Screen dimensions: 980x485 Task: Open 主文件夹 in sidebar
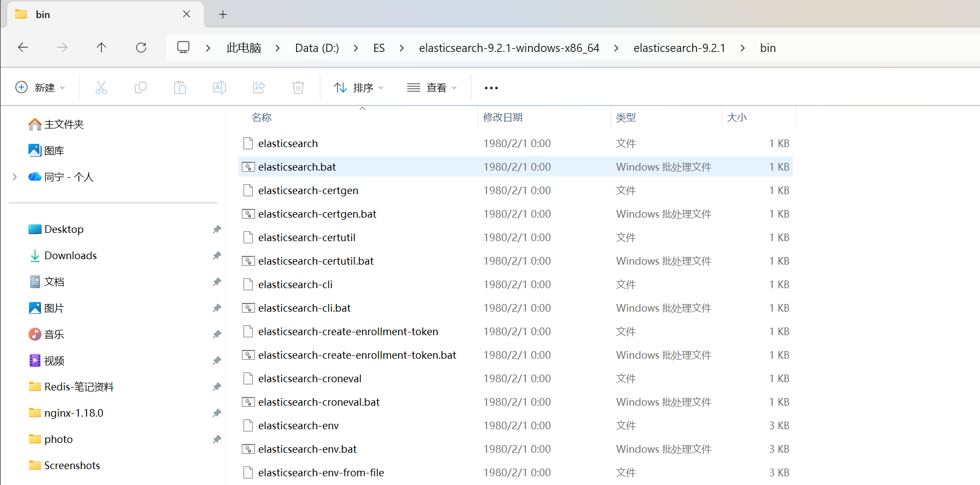point(56,124)
